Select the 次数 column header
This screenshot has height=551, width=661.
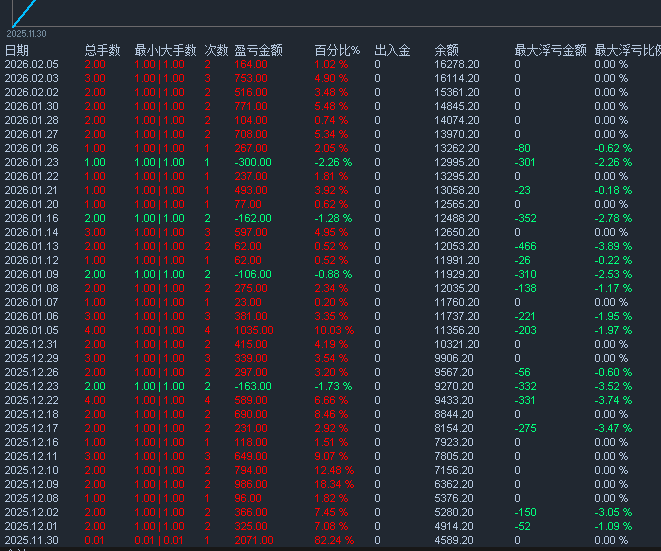click(216, 50)
